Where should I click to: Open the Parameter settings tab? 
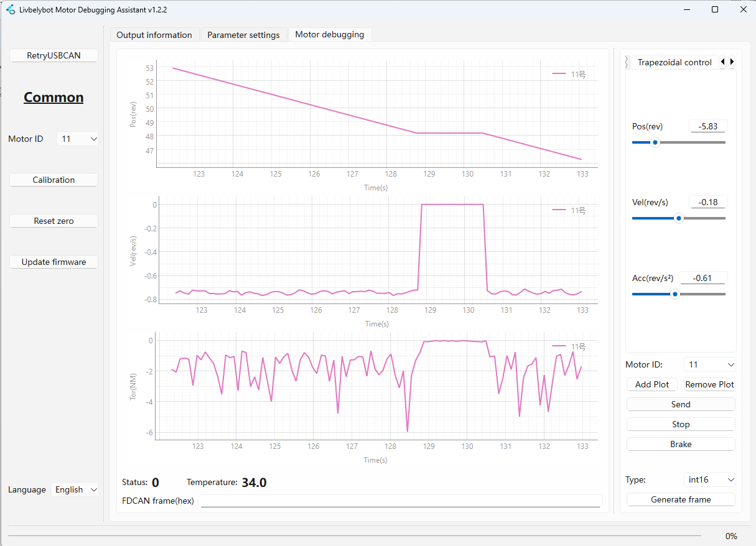tap(243, 35)
